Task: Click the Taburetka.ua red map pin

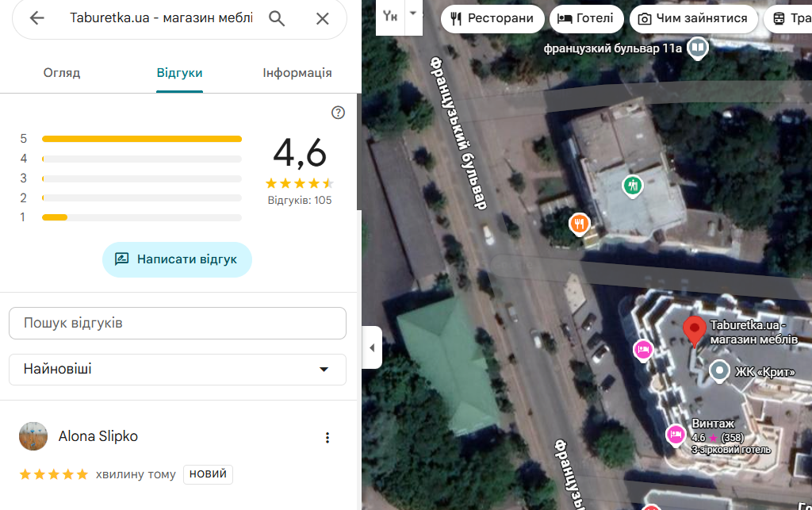Action: click(x=695, y=332)
